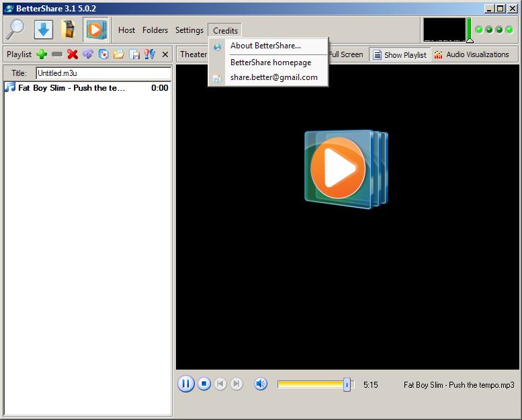Shuffle playlist with the playing cards icon
The height and width of the screenshot is (420, 522).
103,54
